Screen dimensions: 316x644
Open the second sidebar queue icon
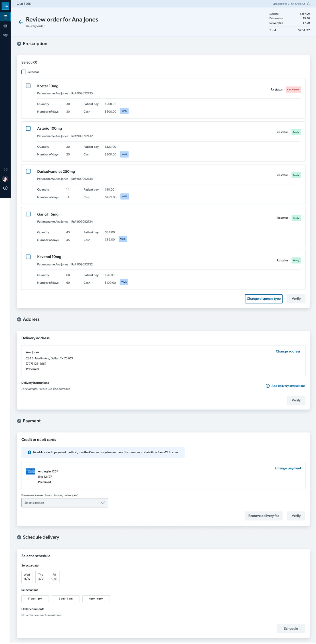click(5, 26)
